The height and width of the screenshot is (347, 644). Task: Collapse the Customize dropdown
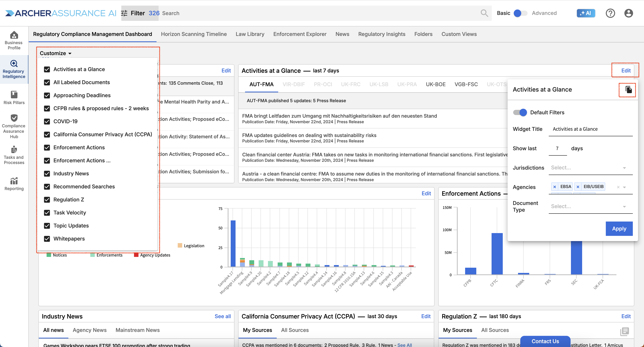pos(56,53)
